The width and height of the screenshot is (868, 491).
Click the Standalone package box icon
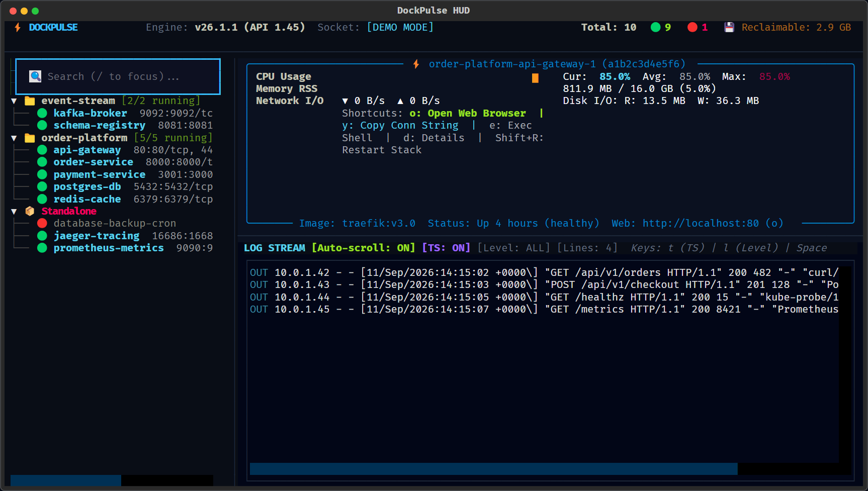(30, 211)
